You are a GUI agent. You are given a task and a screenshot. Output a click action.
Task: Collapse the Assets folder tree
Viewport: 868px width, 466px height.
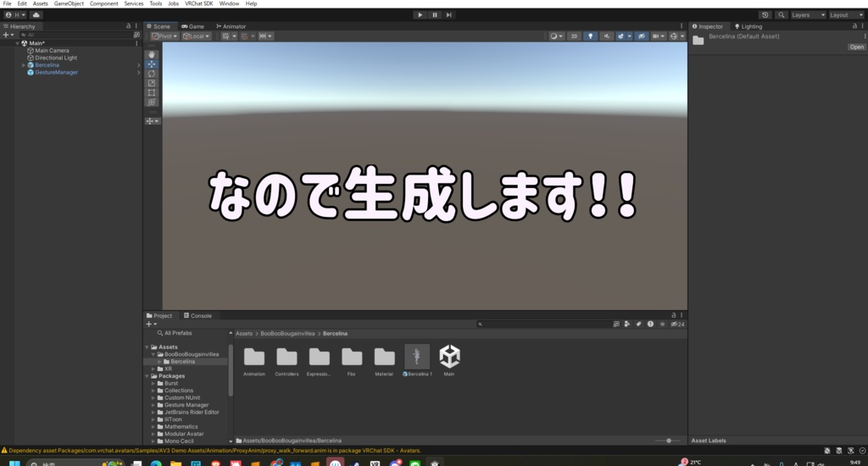147,347
